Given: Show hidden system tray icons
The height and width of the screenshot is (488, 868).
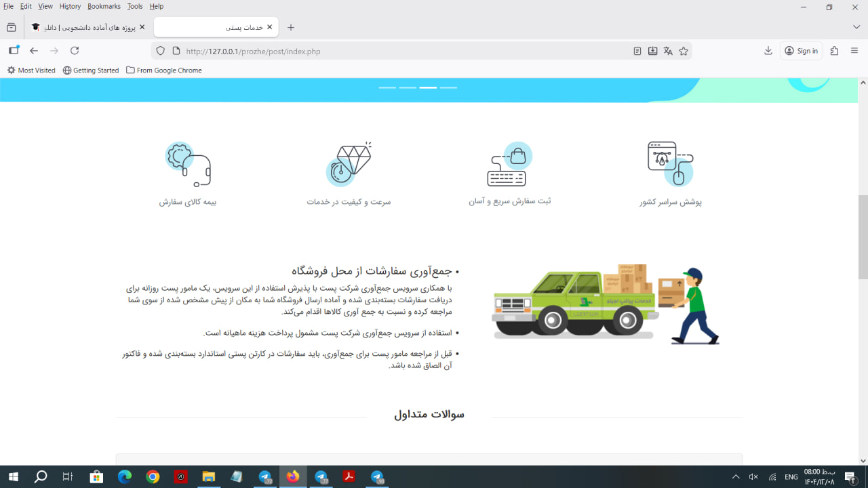Looking at the screenshot, I should (x=736, y=477).
